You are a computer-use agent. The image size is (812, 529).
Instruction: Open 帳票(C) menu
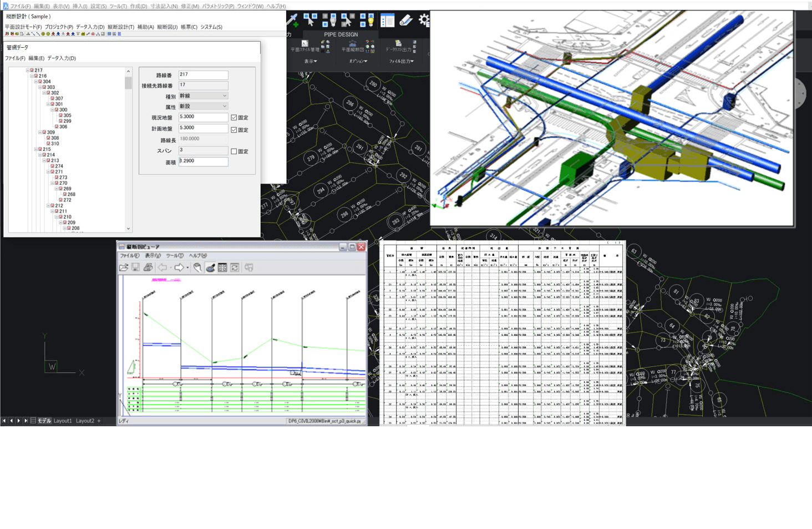pos(189,27)
